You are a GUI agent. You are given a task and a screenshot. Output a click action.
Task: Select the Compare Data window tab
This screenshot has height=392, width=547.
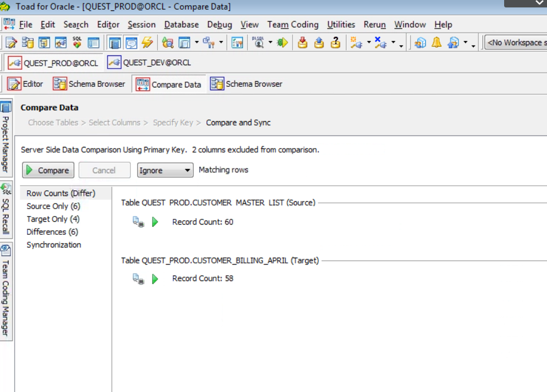point(169,85)
